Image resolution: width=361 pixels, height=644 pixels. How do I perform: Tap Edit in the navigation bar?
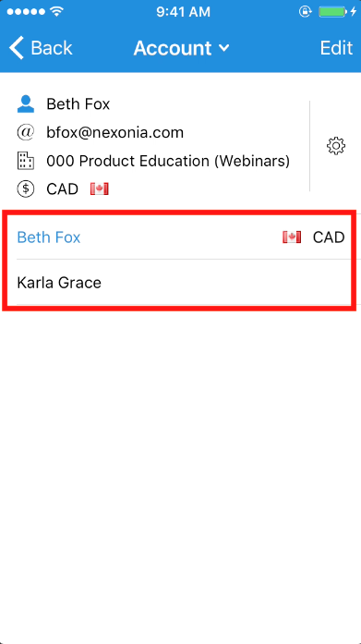click(x=336, y=48)
